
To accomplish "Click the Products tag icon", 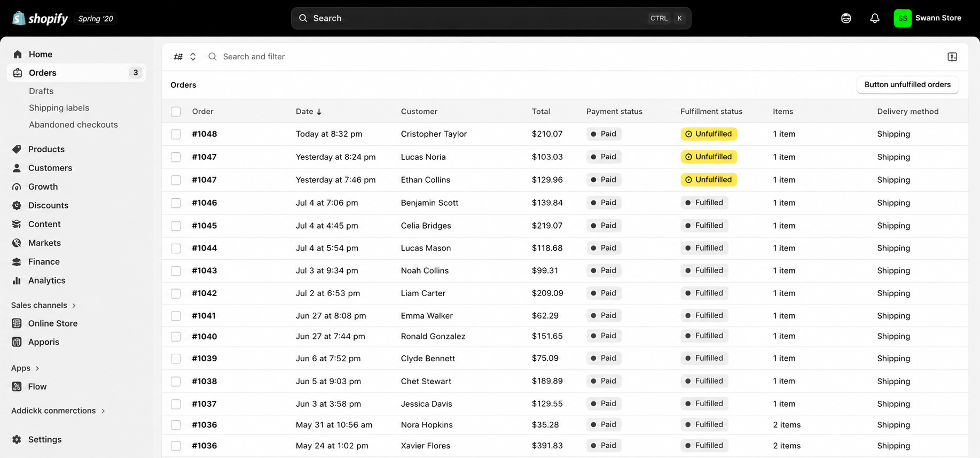I will 17,149.
